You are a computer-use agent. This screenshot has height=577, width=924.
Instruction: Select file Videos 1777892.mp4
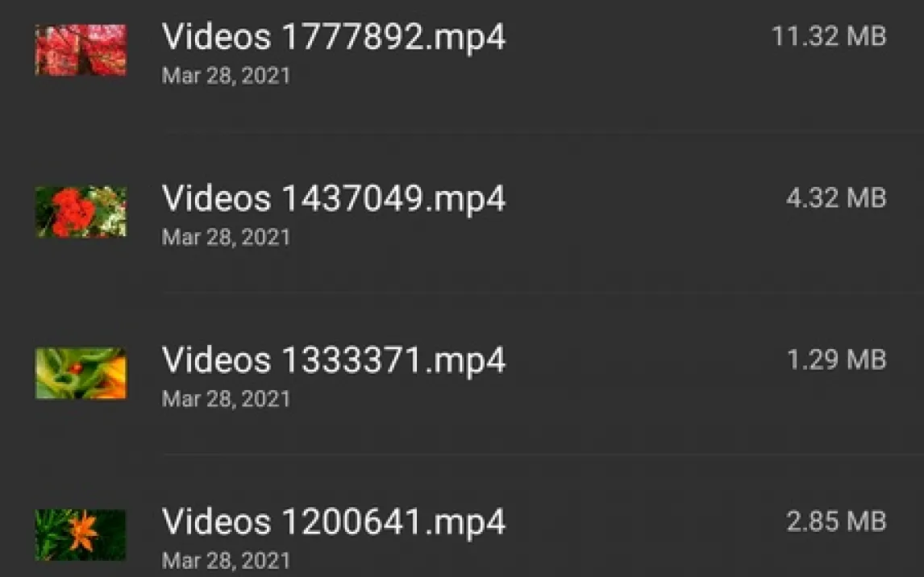334,36
